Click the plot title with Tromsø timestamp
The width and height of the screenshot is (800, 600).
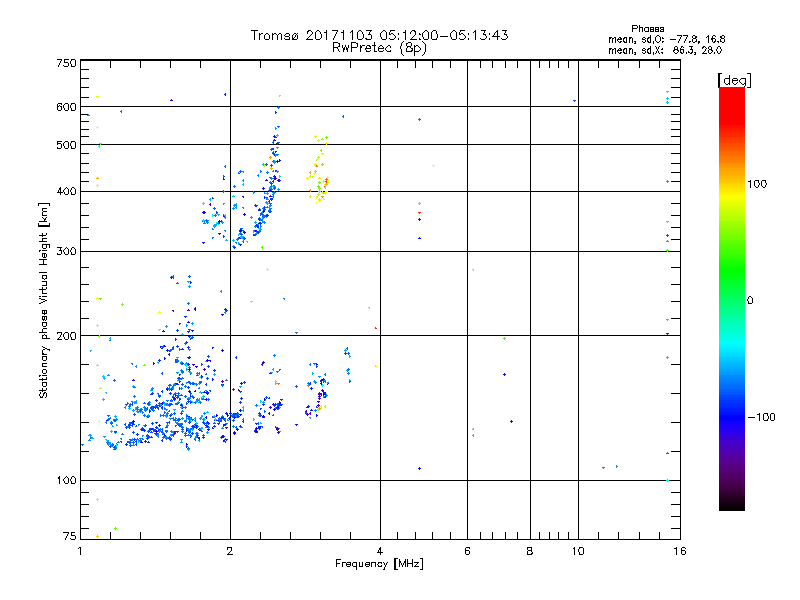pos(379,35)
